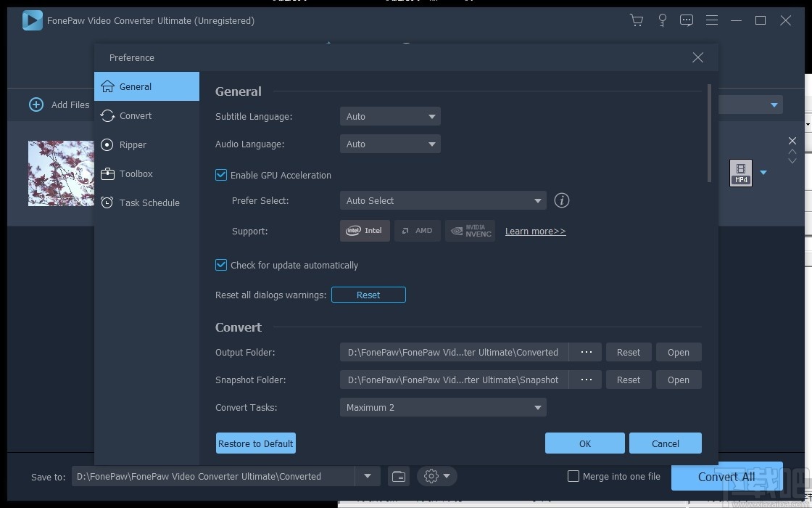Screen dimensions: 812x508
Task: Open the shopping cart in the title bar
Action: [637, 20]
